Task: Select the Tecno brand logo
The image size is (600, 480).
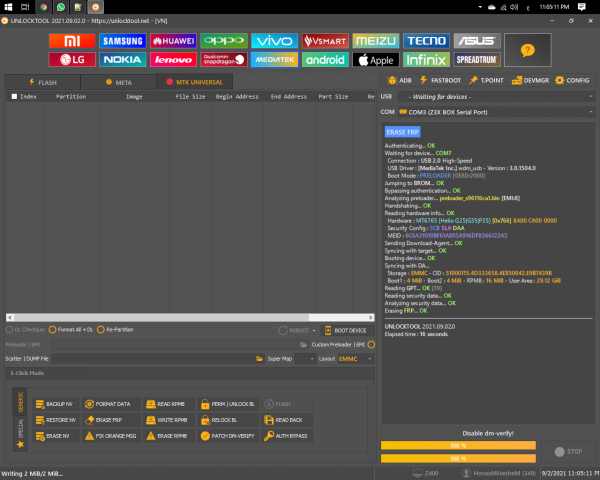Action: [426, 41]
